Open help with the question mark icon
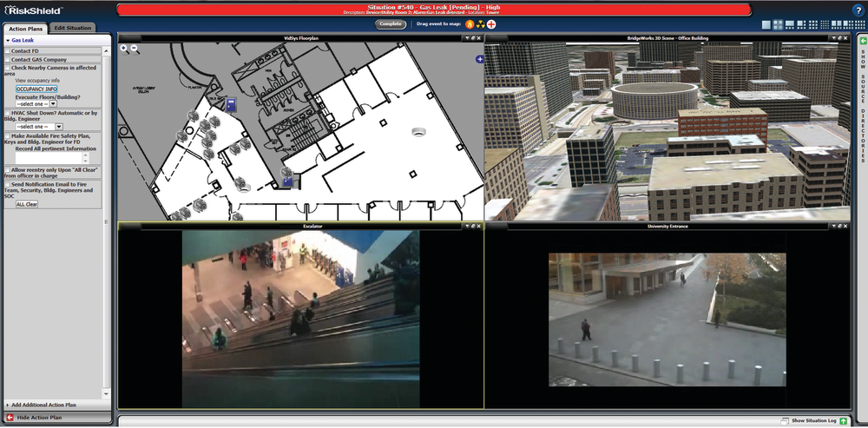Viewport: 868px width, 428px height. point(858,10)
